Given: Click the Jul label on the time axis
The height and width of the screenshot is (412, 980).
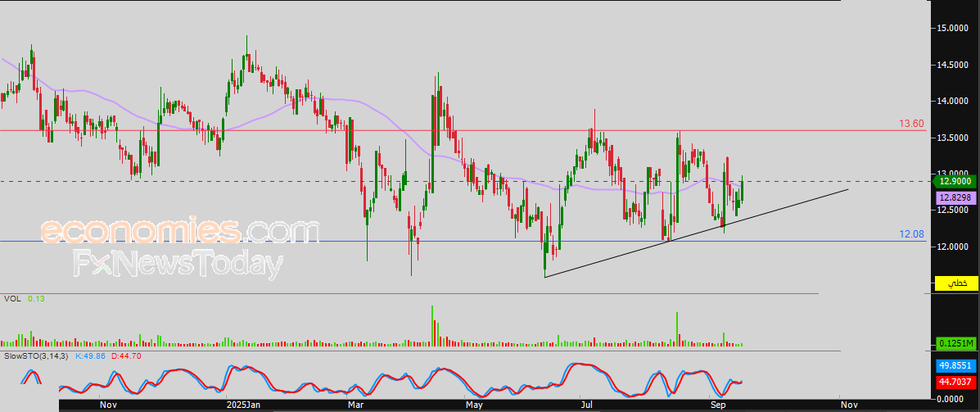Looking at the screenshot, I should 587,405.
